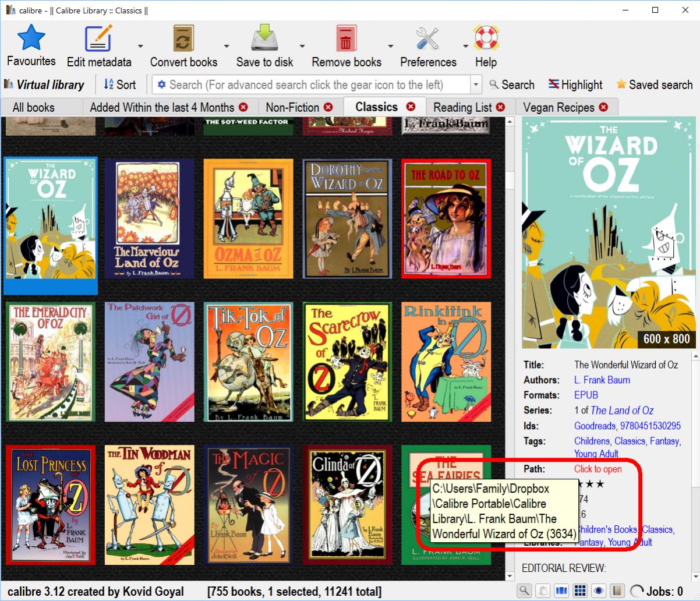Close the Reading List tab

click(501, 107)
